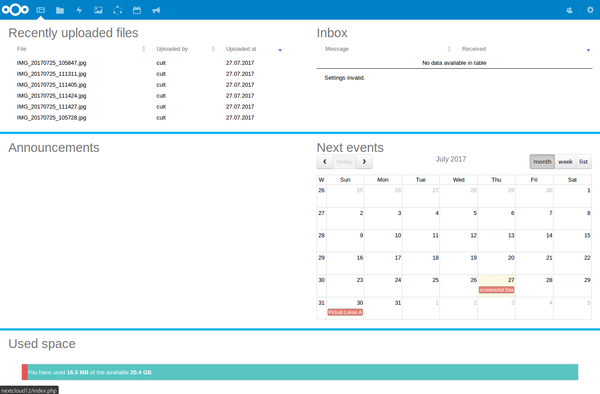Go to next month in calendar
This screenshot has width=600, height=394.
tap(364, 162)
